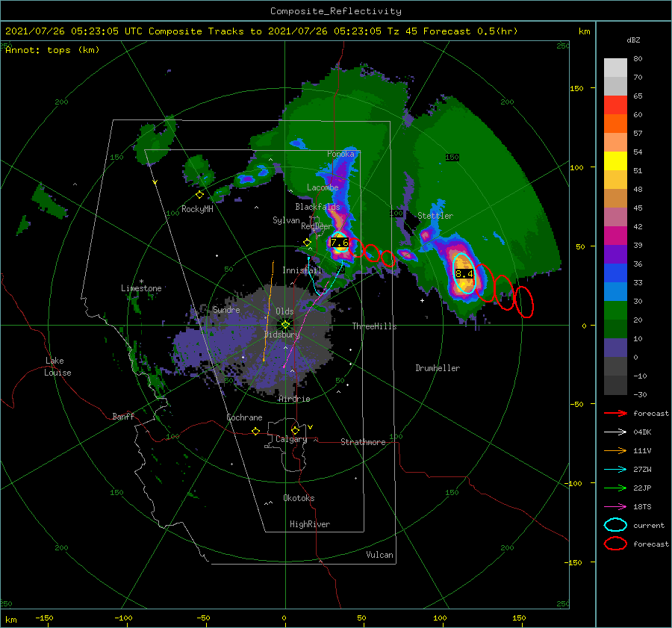Click the cyan 'current' ellipse legend icon
Viewport: 672px width, 628px height.
pyautogui.click(x=615, y=525)
